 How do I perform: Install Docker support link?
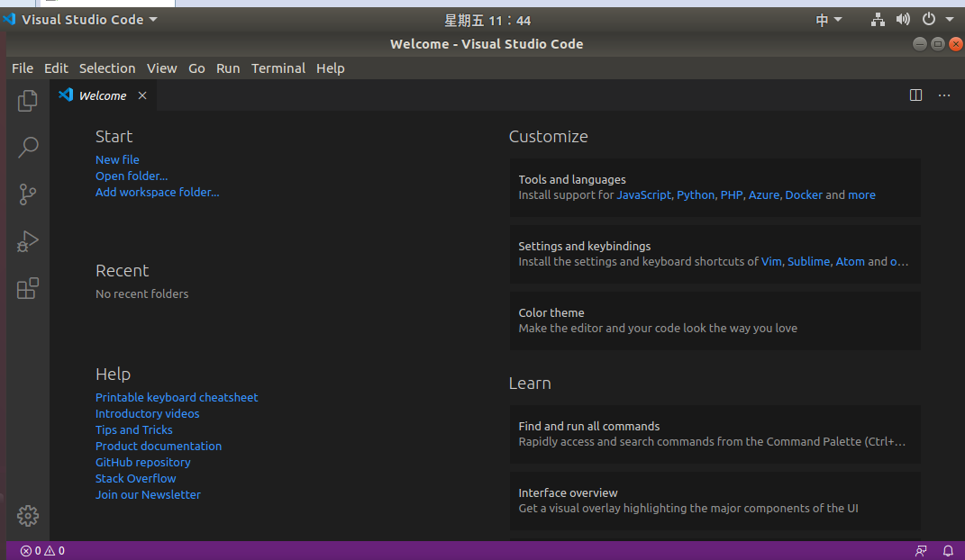click(804, 194)
